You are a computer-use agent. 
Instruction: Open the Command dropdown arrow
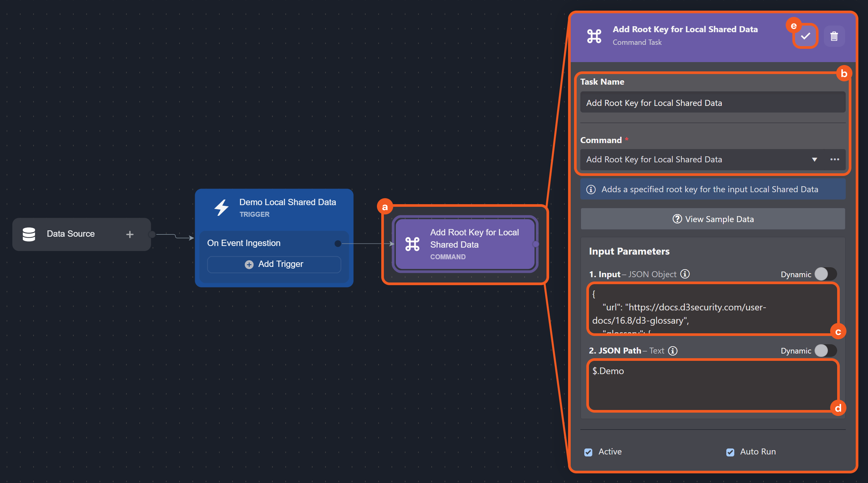[814, 159]
